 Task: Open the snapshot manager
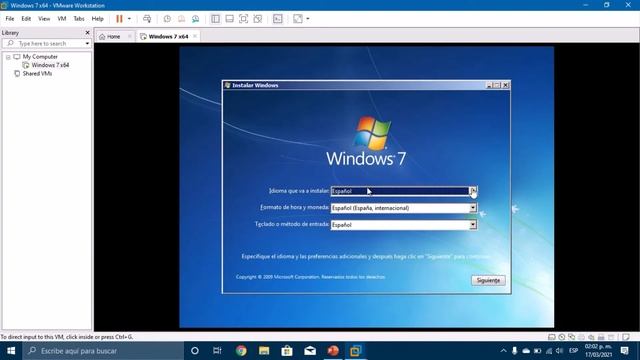point(196,19)
